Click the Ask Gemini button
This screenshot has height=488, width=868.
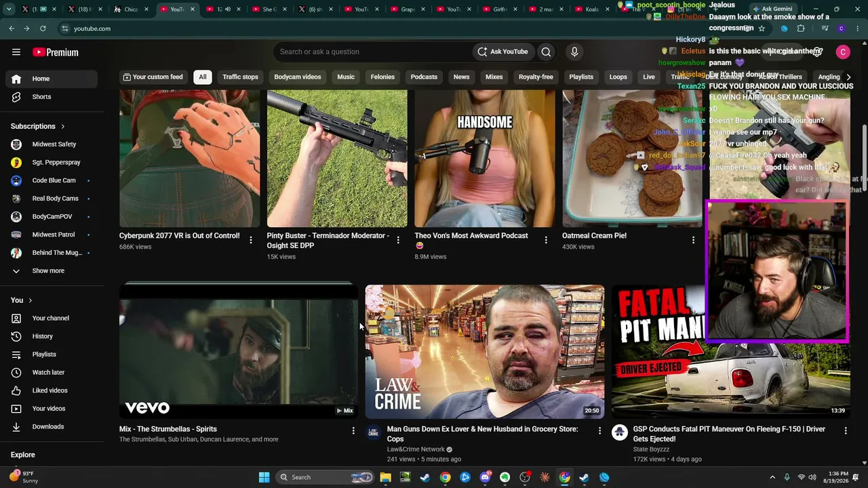click(x=772, y=9)
